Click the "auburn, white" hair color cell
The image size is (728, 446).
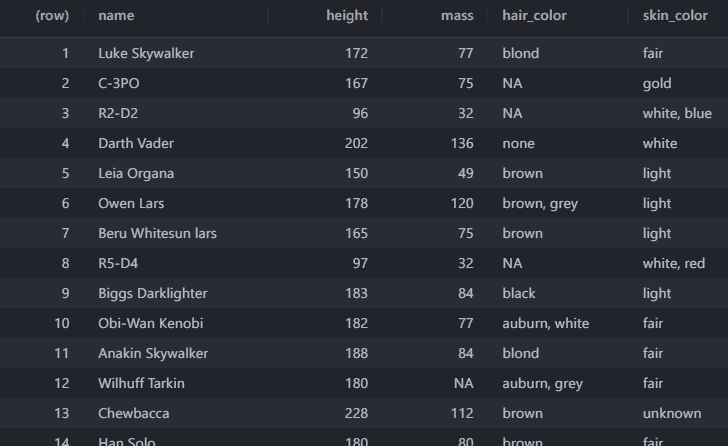tap(545, 323)
